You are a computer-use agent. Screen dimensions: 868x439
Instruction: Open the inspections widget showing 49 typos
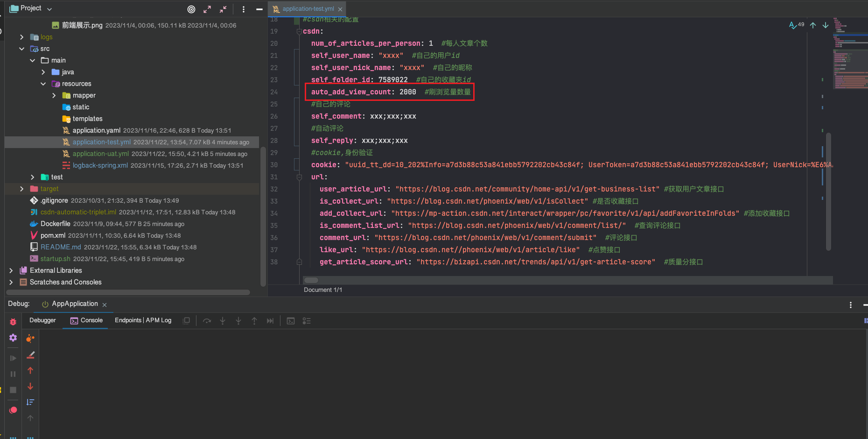pos(797,25)
